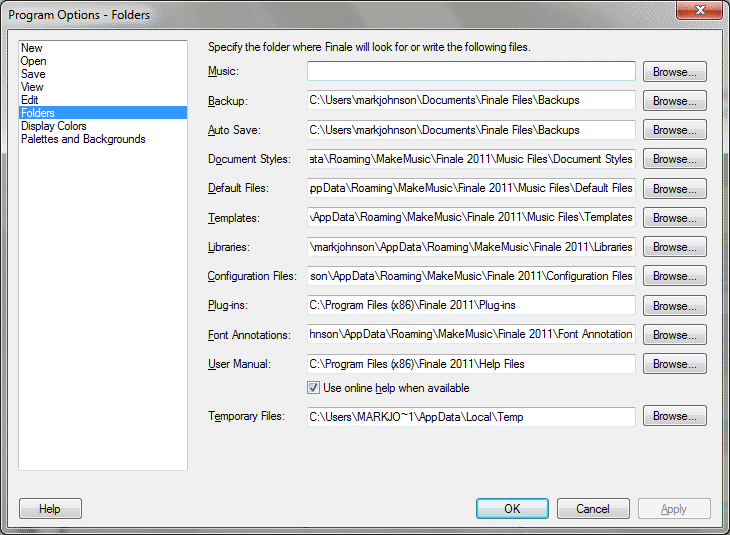Click the greyed Apply button

(x=674, y=508)
